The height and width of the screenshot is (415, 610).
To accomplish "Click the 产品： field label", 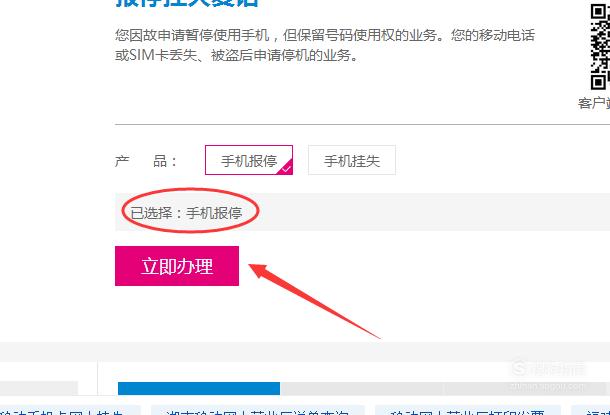I will pos(146,161).
